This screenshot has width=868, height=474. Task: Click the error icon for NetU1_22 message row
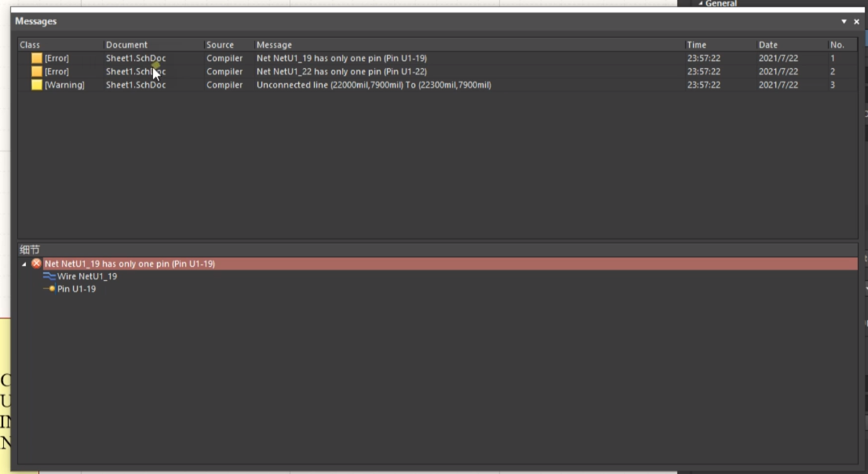click(37, 71)
